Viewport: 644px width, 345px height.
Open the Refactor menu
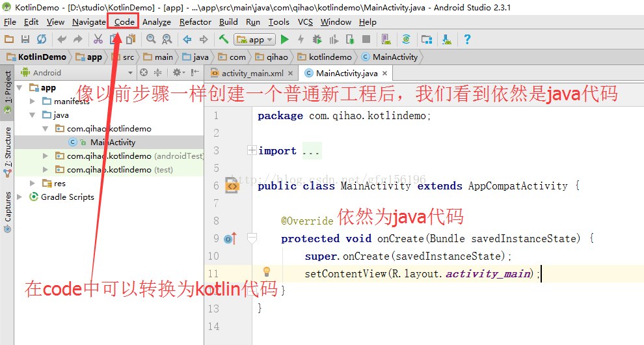[x=195, y=21]
